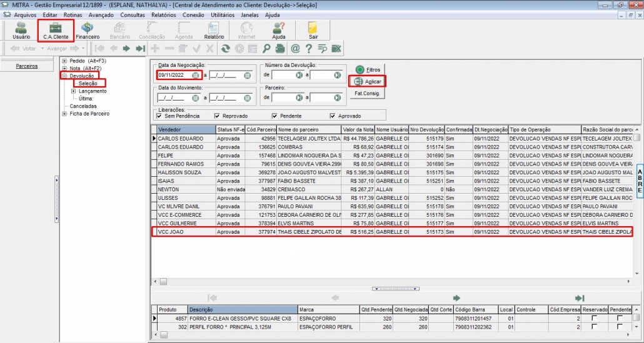Open the C.A.Cliente module
Viewport: 644px width, 343px height.
(56, 29)
